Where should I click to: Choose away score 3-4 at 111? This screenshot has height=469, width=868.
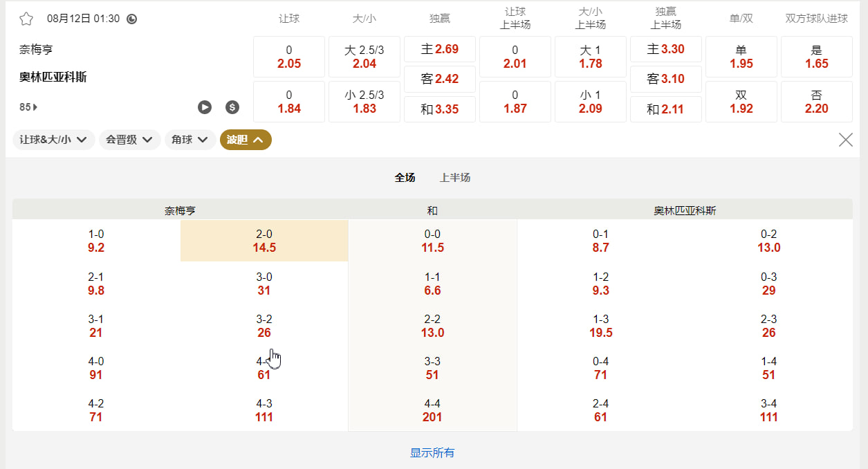click(769, 410)
